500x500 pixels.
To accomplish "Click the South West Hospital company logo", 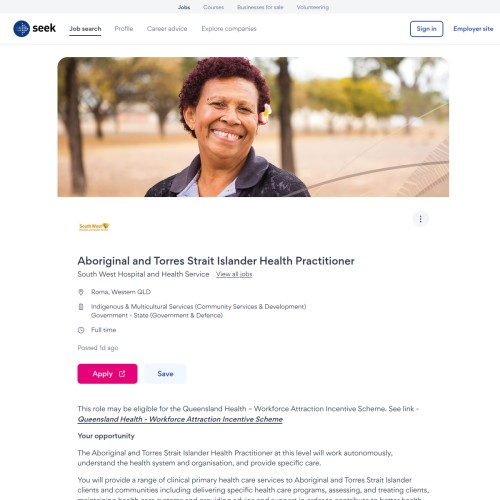I will 94,227.
